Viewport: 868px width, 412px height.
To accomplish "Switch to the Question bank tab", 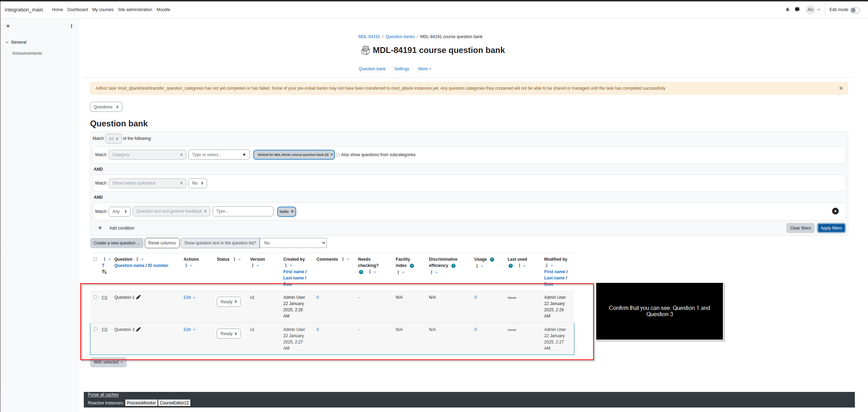I will [372, 69].
